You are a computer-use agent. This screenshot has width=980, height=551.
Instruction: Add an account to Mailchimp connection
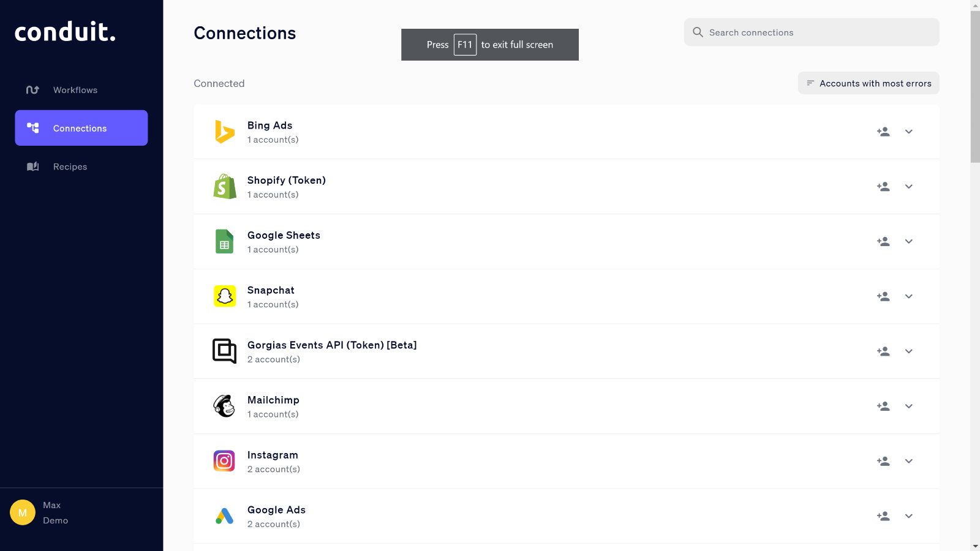883,407
